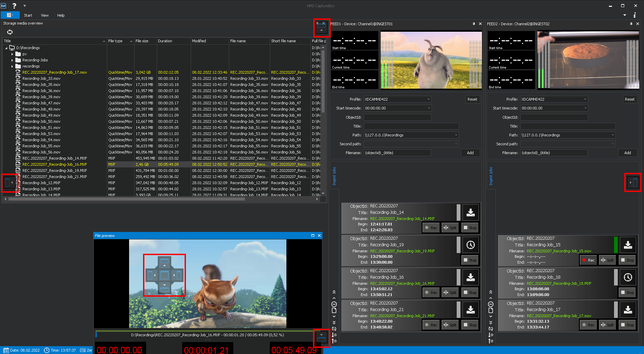
Task: Stop Recording-Job_19
Action: [x=470, y=260]
